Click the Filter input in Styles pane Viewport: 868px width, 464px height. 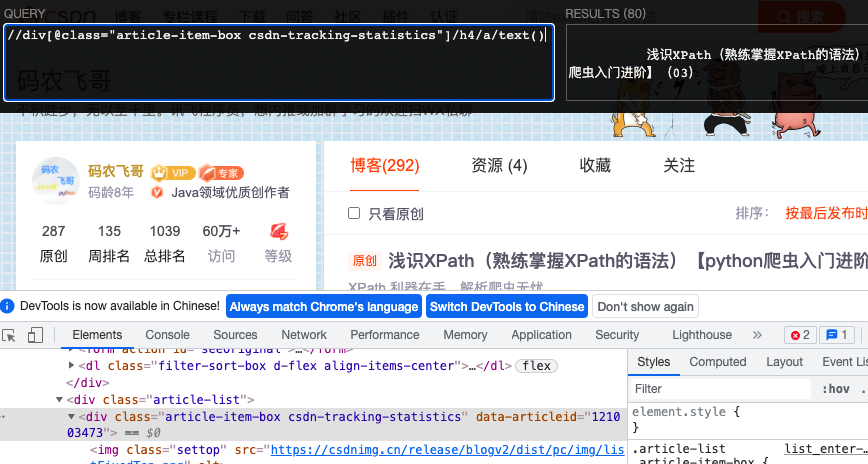click(720, 389)
